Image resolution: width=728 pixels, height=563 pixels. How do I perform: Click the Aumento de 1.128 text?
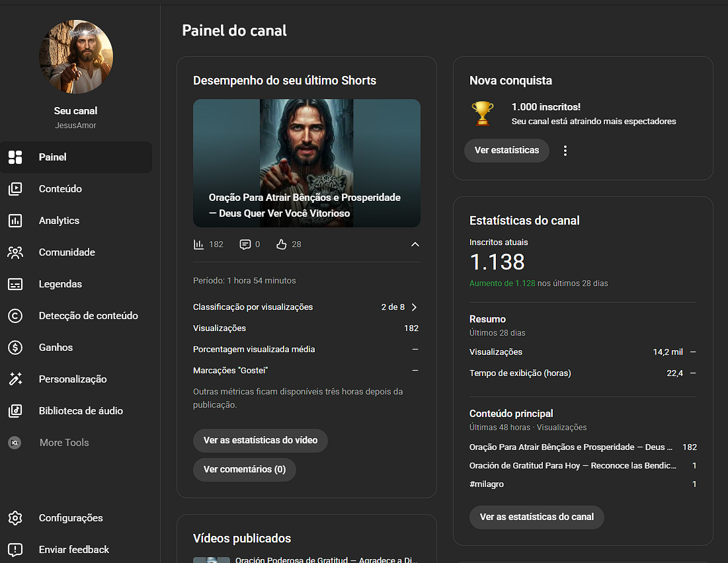tap(502, 283)
